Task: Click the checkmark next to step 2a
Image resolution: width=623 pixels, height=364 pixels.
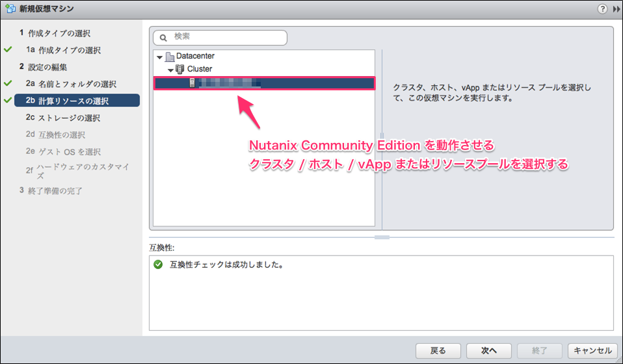Action: [x=8, y=83]
